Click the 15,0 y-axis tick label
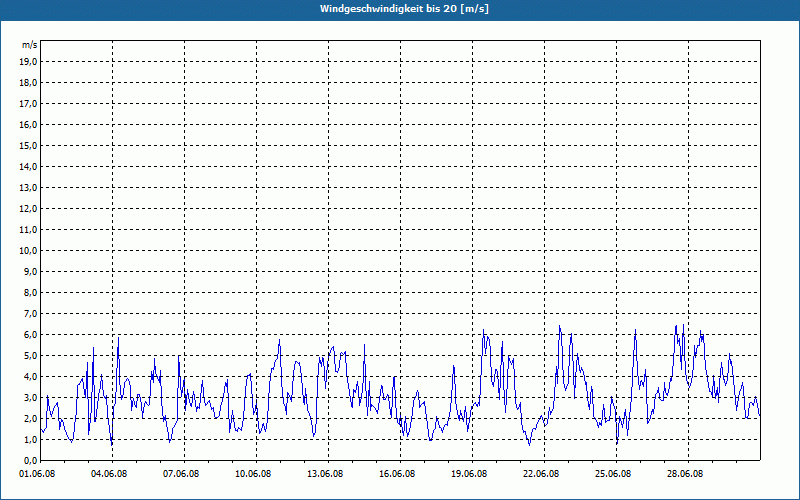This screenshot has height=500, width=800. (x=29, y=145)
